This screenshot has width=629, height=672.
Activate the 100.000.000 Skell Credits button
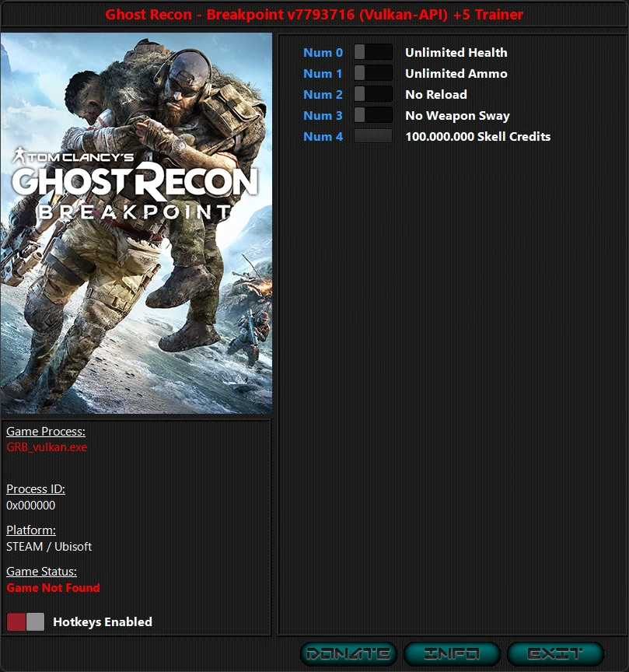(372, 136)
